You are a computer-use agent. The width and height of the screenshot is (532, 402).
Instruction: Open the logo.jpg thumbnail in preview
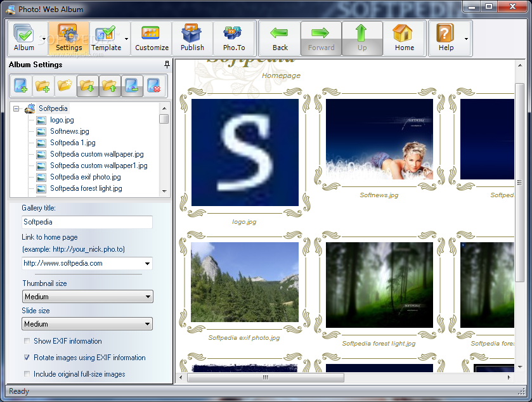click(x=245, y=152)
